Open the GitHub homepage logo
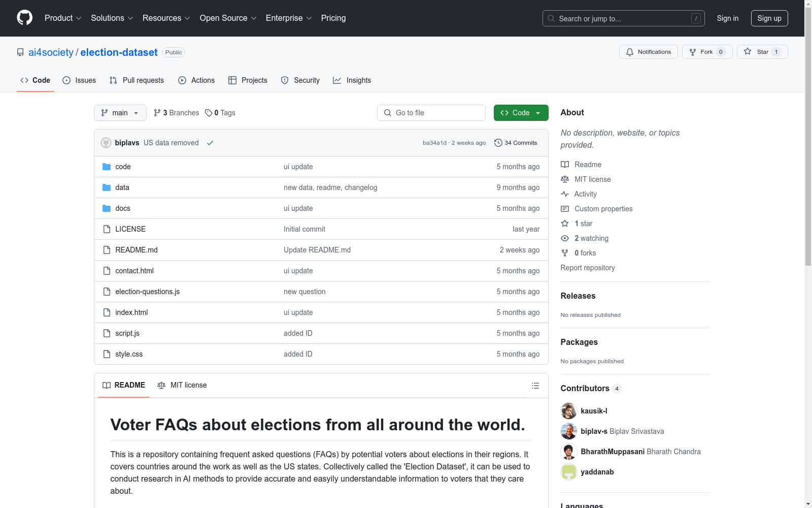This screenshot has height=508, width=812. point(24,18)
